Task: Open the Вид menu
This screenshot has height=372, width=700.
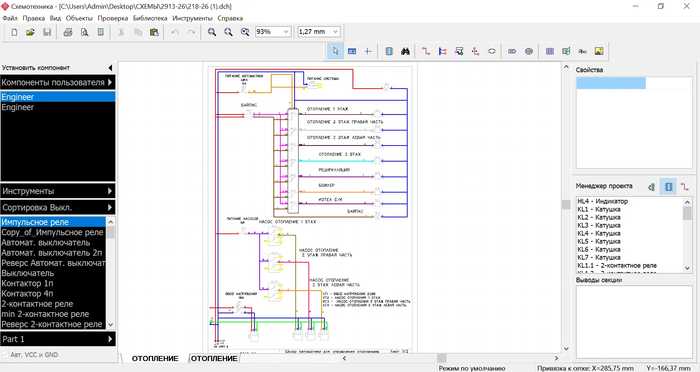Action: click(55, 18)
